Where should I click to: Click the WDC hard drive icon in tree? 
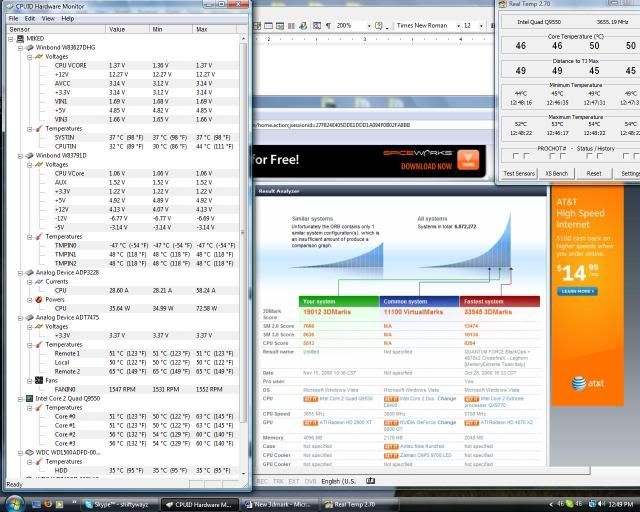(x=29, y=452)
